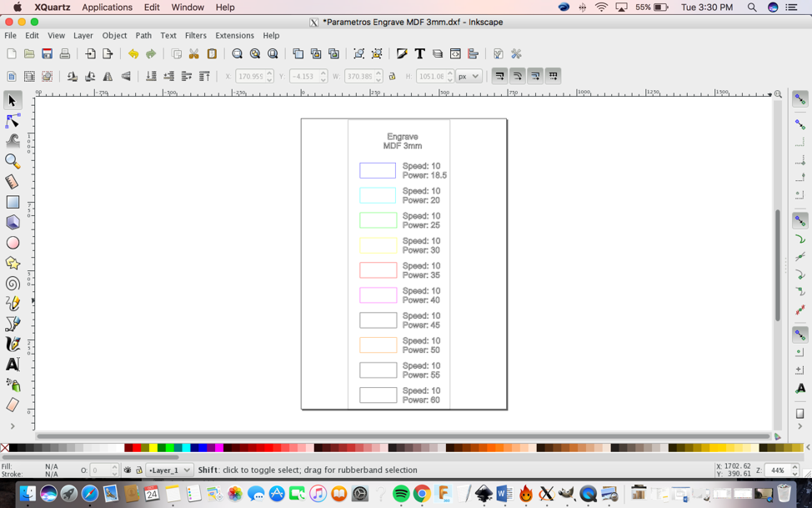Image resolution: width=812 pixels, height=508 pixels.
Task: Pick the magenta palette swatch
Action: point(219,448)
